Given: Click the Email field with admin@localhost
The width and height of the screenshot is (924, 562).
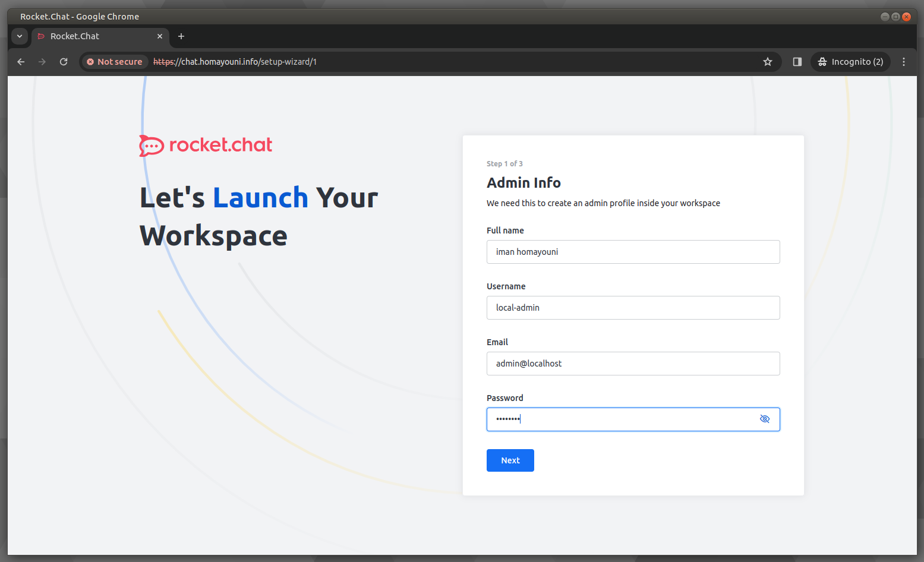Looking at the screenshot, I should [x=633, y=364].
